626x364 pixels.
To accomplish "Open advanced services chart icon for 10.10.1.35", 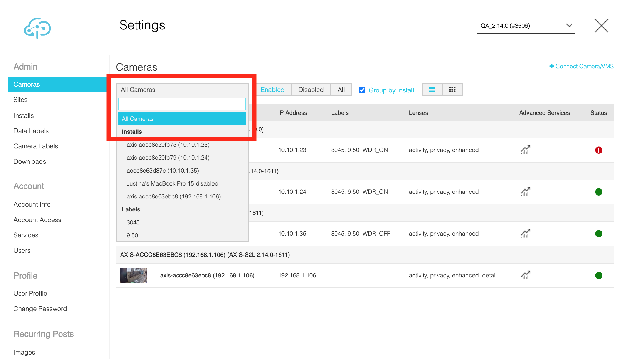I will (x=525, y=234).
